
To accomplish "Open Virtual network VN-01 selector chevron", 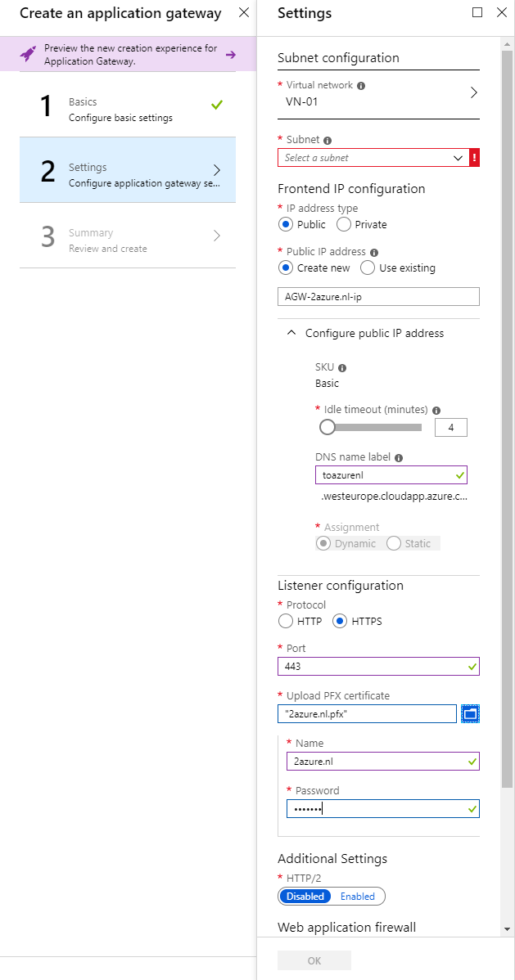I will point(474,92).
